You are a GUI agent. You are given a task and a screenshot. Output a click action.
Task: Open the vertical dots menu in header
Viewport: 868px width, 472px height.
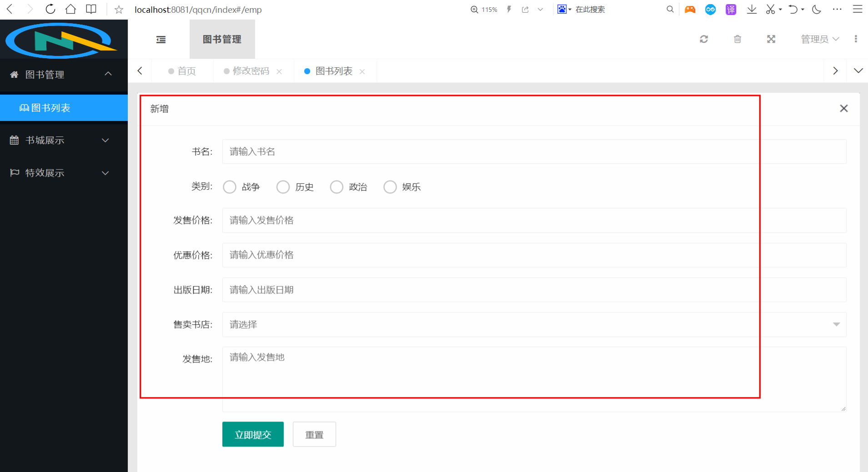point(856,39)
